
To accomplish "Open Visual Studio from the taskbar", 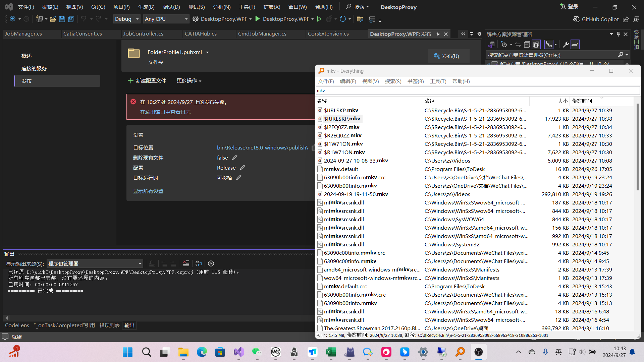I will pos(239,352).
